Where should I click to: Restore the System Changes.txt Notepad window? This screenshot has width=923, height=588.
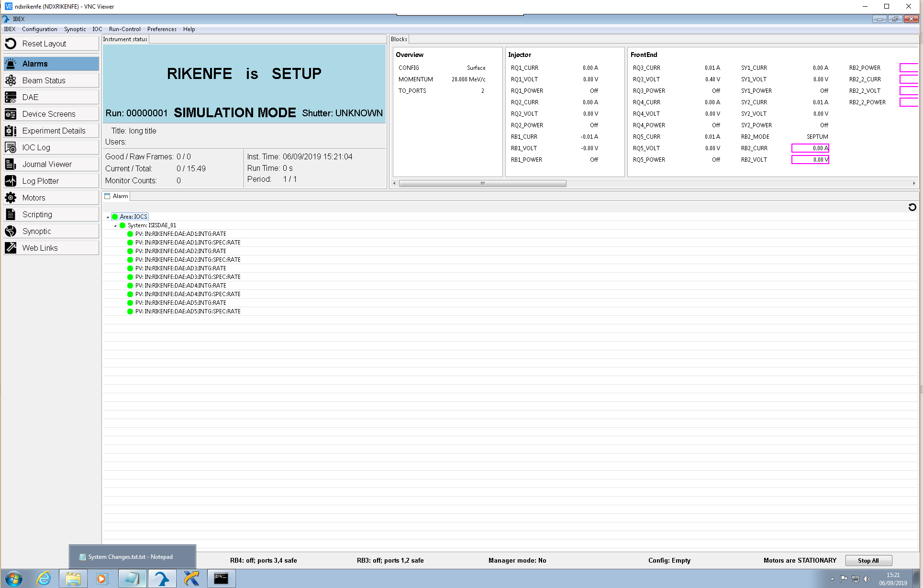(x=132, y=556)
